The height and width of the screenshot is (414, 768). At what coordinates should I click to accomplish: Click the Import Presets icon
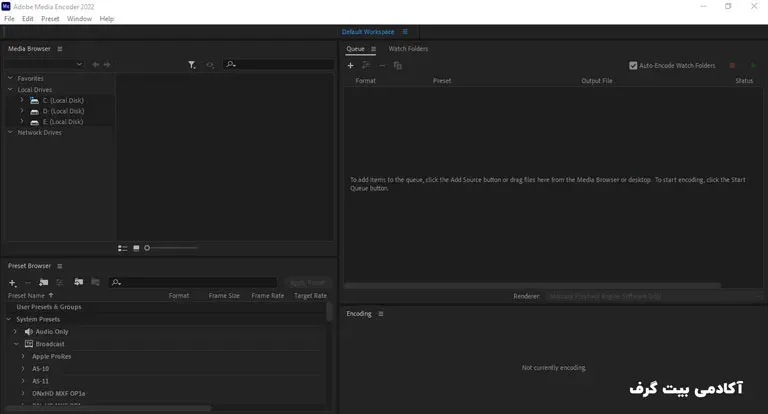[78, 282]
